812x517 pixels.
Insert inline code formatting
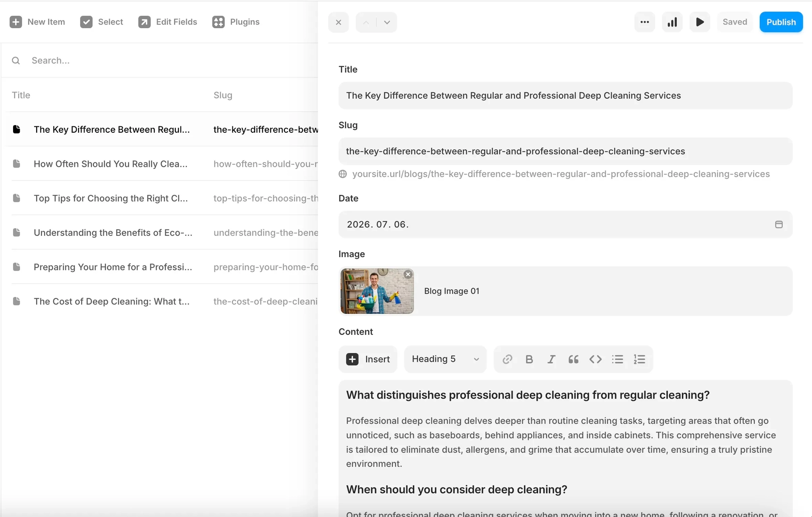click(596, 359)
